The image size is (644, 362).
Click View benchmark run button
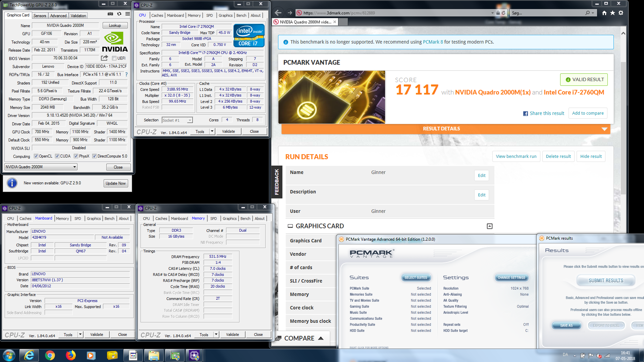coord(516,156)
